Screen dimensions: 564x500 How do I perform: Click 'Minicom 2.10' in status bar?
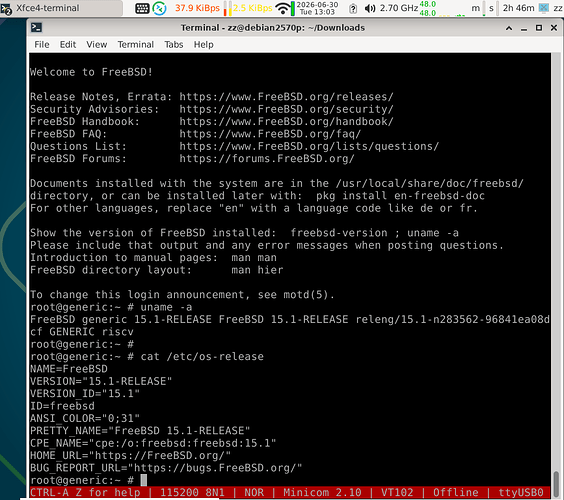(322, 492)
